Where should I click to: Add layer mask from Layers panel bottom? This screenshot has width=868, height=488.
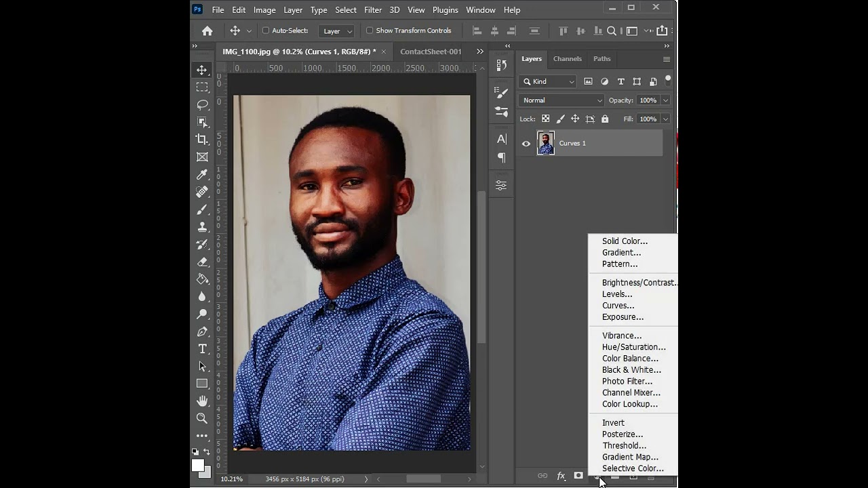pyautogui.click(x=578, y=476)
